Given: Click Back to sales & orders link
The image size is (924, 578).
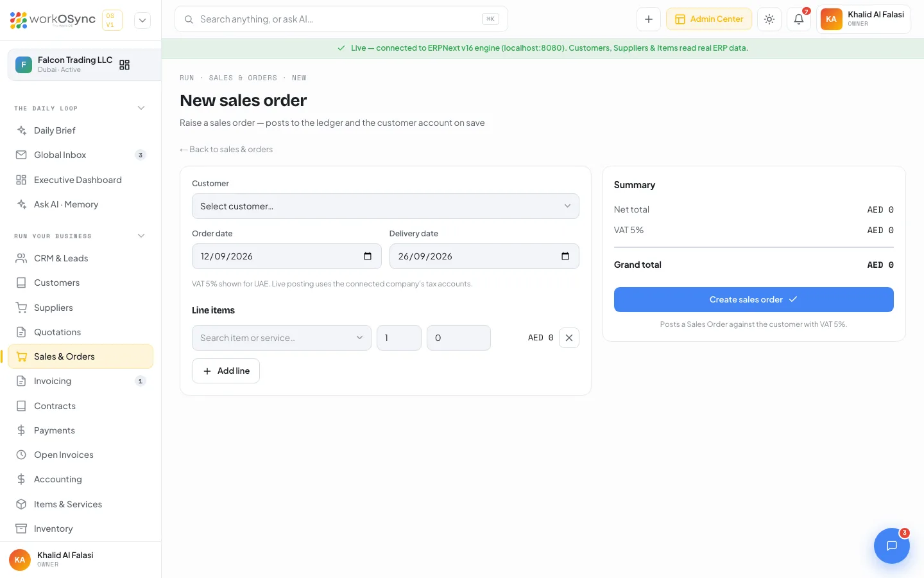Looking at the screenshot, I should 227,149.
